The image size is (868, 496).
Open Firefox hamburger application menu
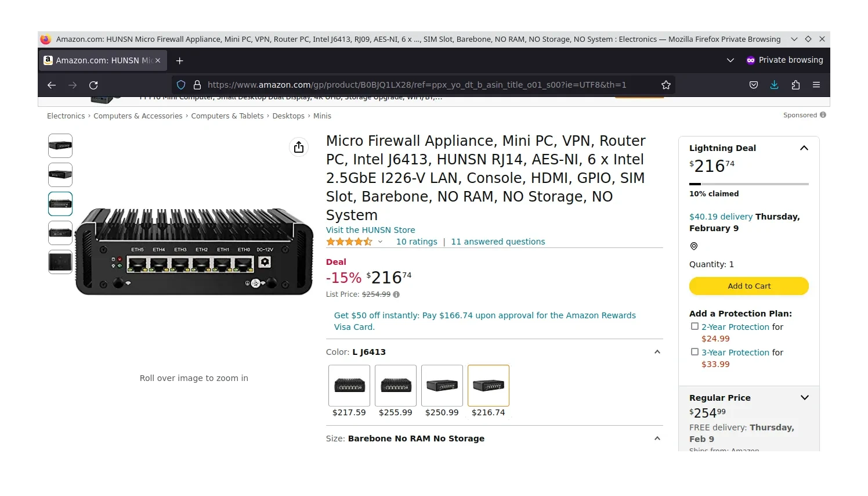(x=816, y=85)
